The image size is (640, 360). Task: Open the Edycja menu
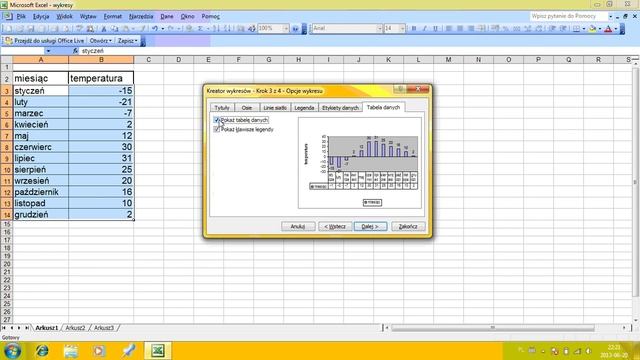point(41,16)
